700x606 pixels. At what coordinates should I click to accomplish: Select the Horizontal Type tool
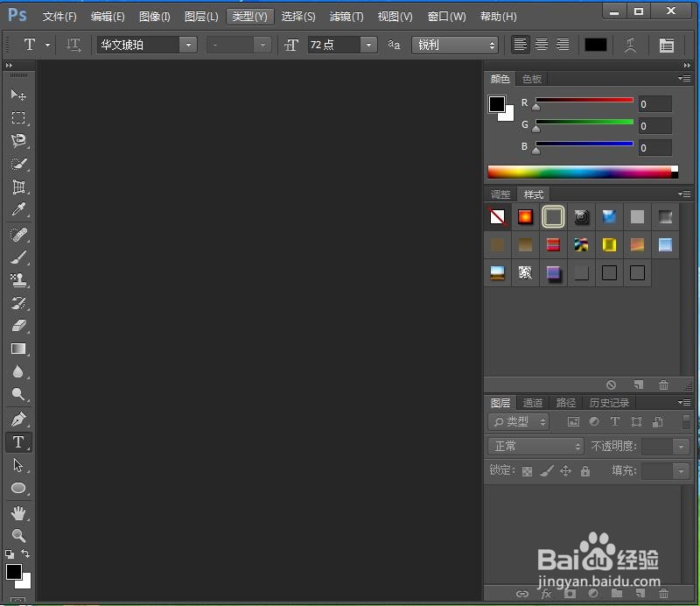point(18,442)
